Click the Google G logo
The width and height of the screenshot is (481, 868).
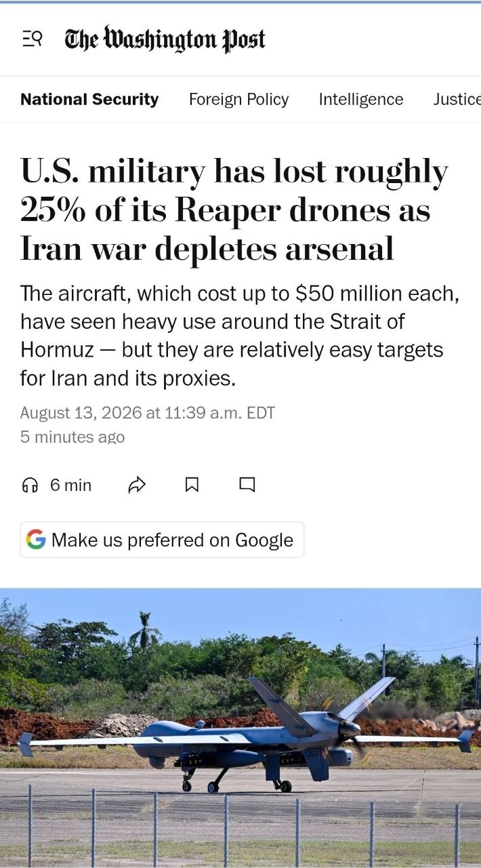[36, 540]
